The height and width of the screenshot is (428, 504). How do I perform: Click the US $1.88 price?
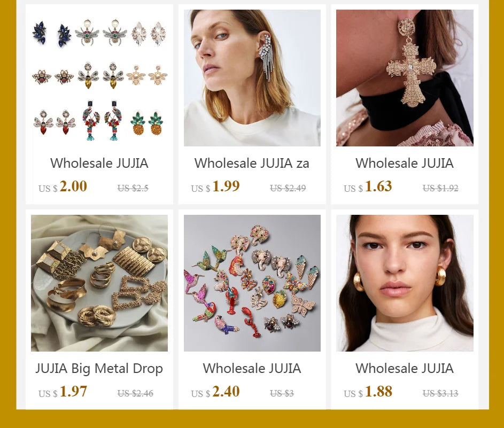[x=368, y=392]
